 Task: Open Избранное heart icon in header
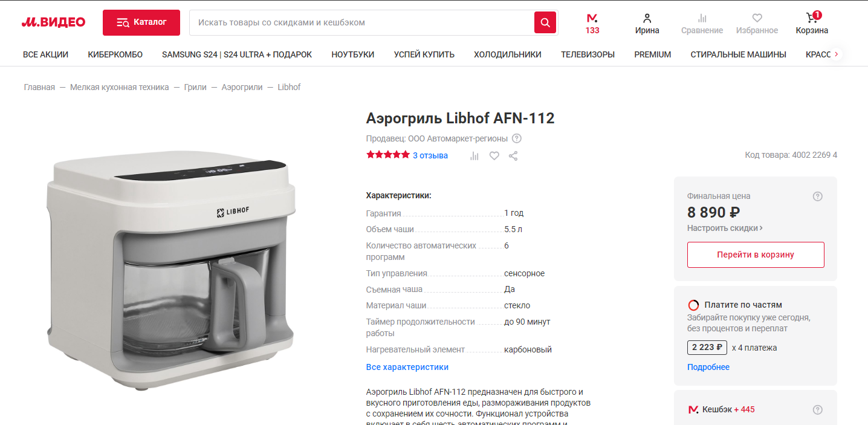click(x=757, y=18)
